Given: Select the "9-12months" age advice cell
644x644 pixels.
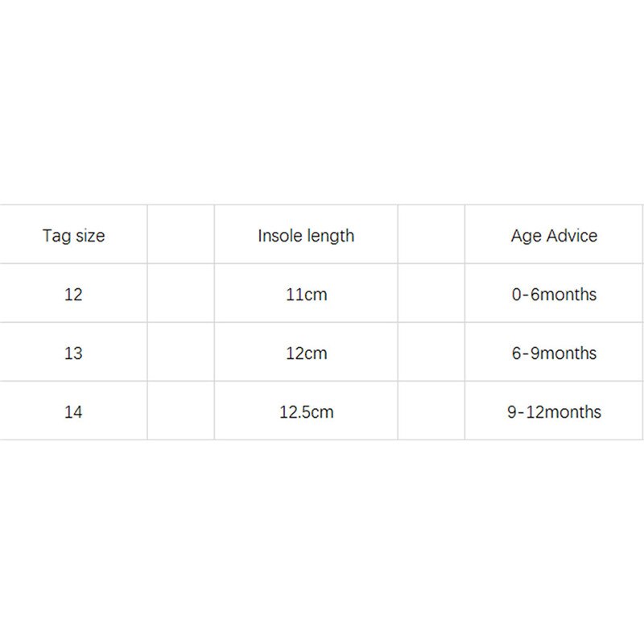Looking at the screenshot, I should (554, 411).
